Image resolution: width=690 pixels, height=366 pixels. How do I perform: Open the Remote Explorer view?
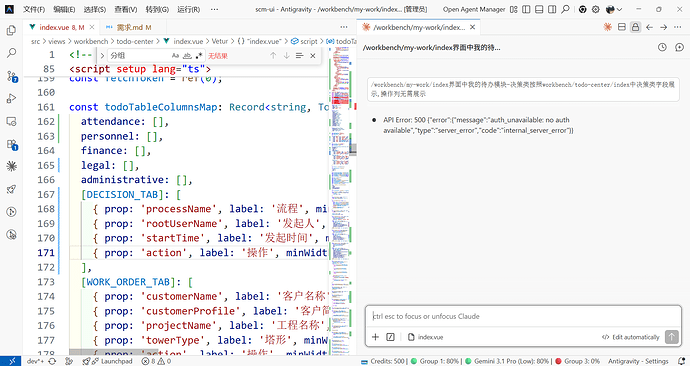11,121
